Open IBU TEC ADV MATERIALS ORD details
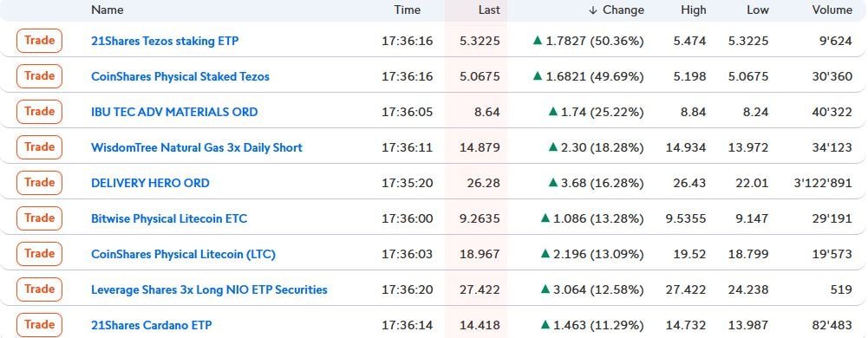This screenshot has height=338, width=868. [x=174, y=112]
